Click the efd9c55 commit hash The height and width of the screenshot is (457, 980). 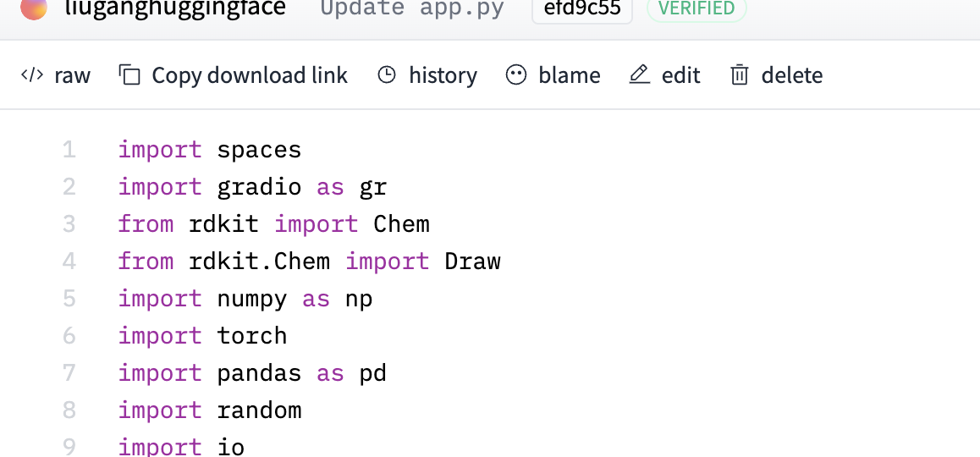point(582,8)
